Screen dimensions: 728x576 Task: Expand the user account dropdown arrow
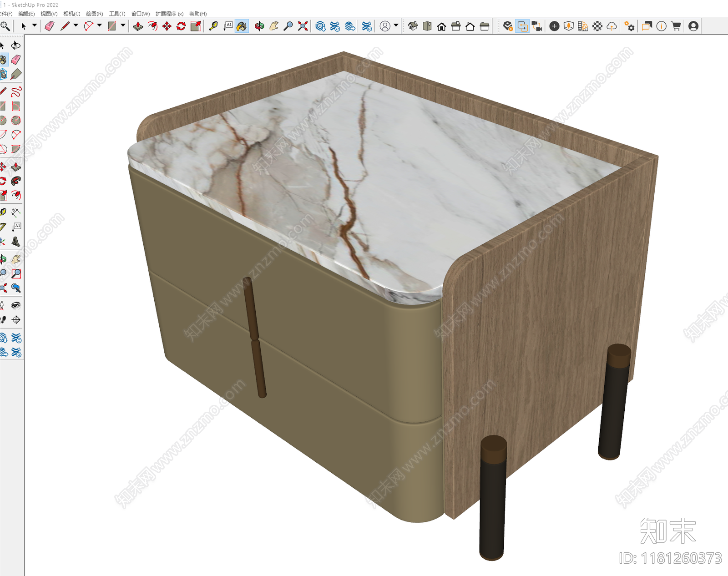[396, 25]
